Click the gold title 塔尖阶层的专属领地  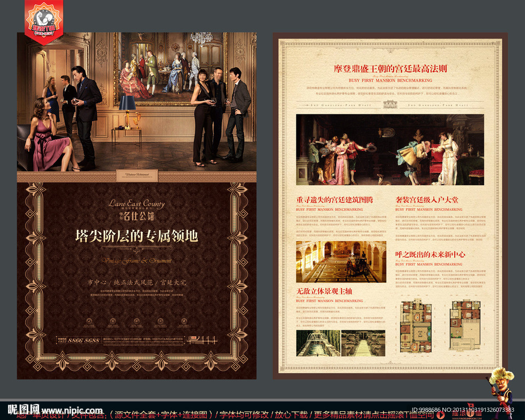136,236
